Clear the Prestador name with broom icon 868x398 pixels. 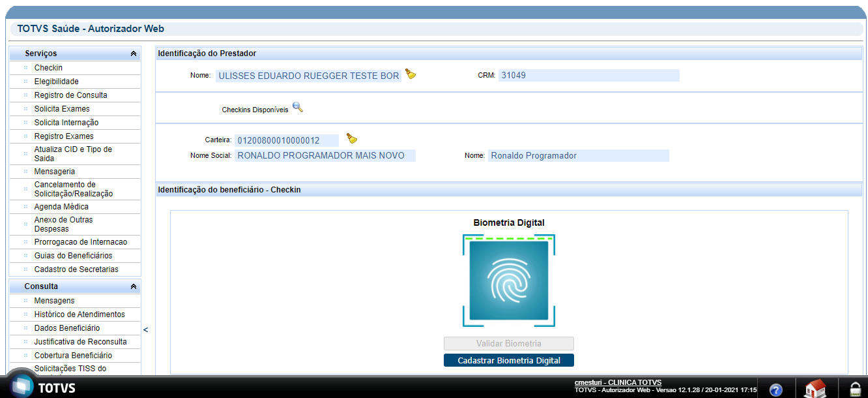point(411,74)
